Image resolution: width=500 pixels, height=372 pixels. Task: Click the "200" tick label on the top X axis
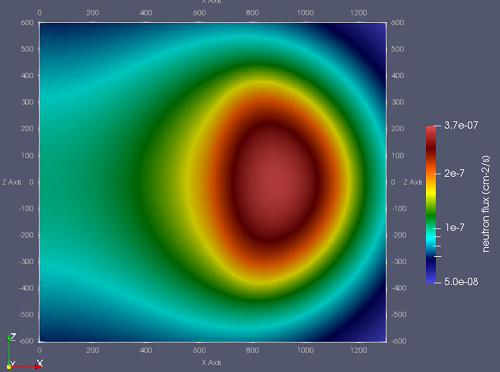coord(93,13)
